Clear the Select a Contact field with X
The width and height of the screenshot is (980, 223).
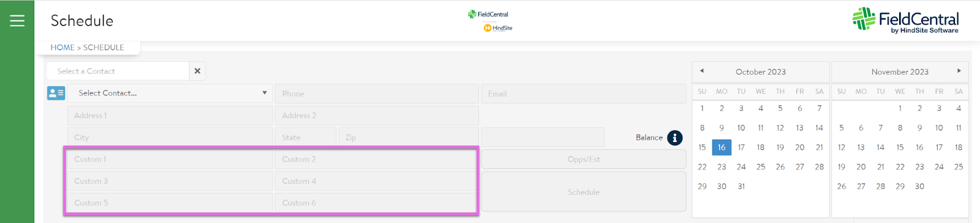click(x=197, y=71)
